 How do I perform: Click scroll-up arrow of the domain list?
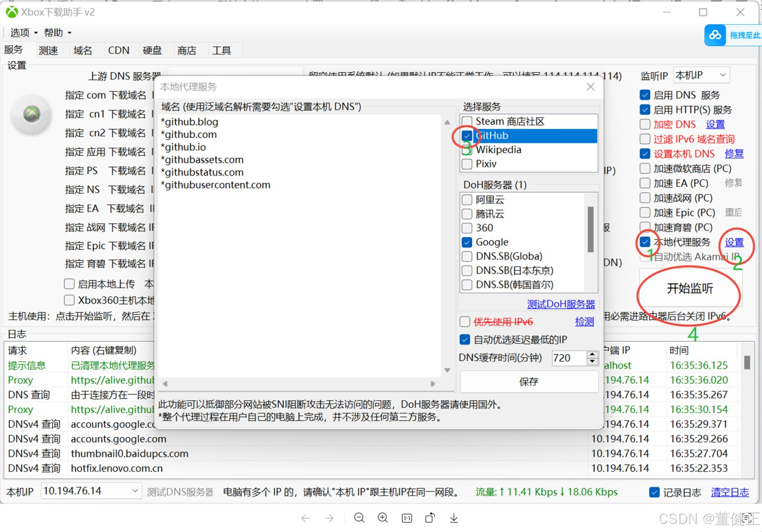pyautogui.click(x=447, y=122)
